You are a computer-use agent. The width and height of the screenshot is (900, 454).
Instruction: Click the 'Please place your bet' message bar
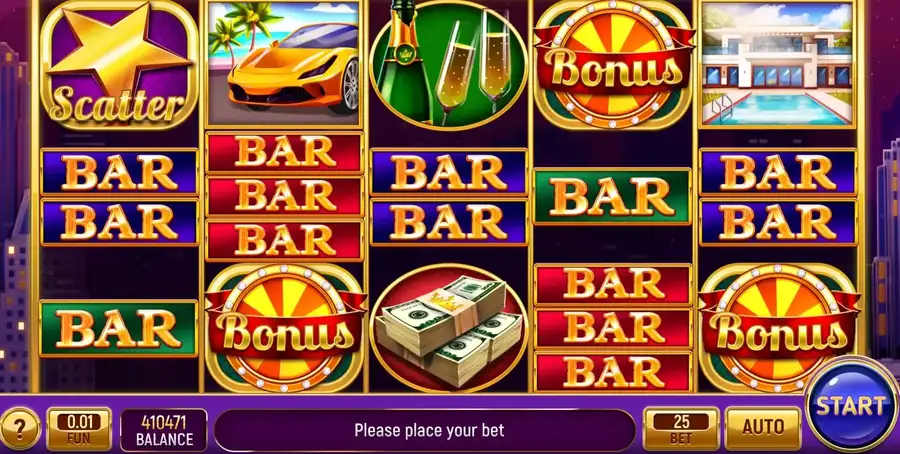[x=425, y=430]
